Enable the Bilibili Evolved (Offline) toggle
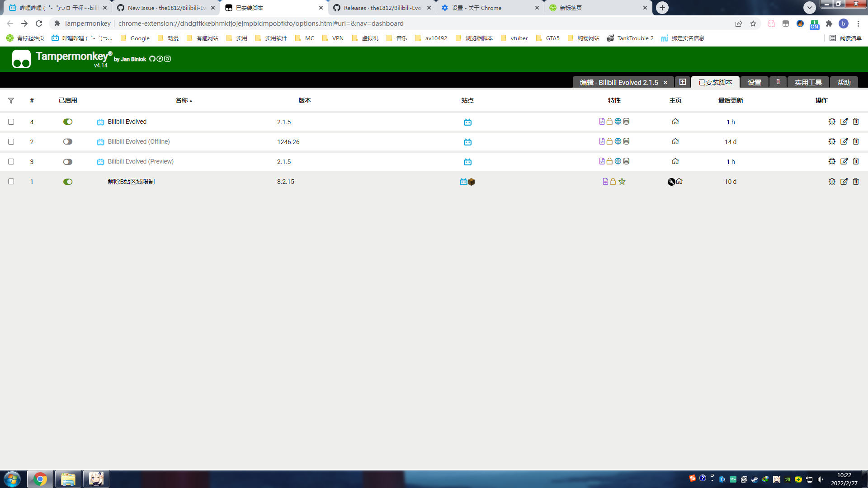 pos(68,141)
